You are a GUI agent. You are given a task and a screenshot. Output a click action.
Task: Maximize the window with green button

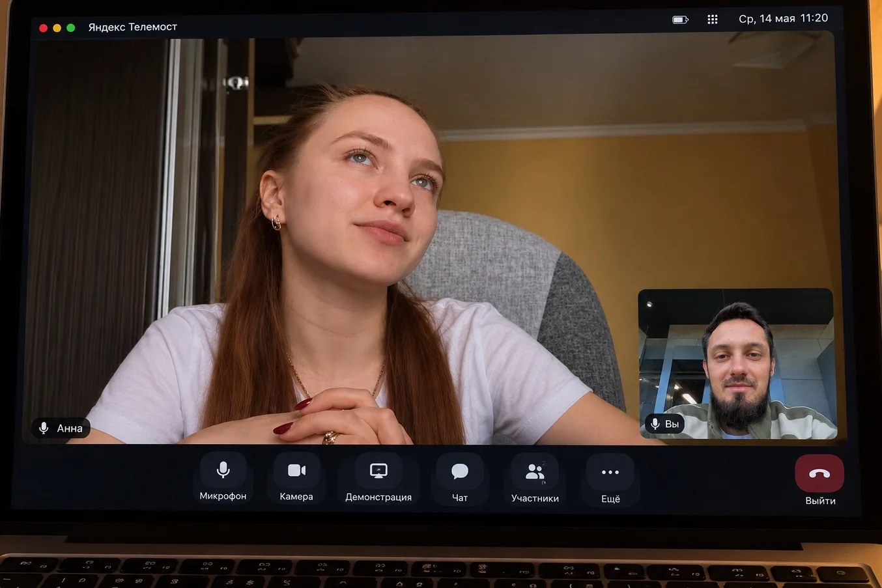click(x=71, y=28)
